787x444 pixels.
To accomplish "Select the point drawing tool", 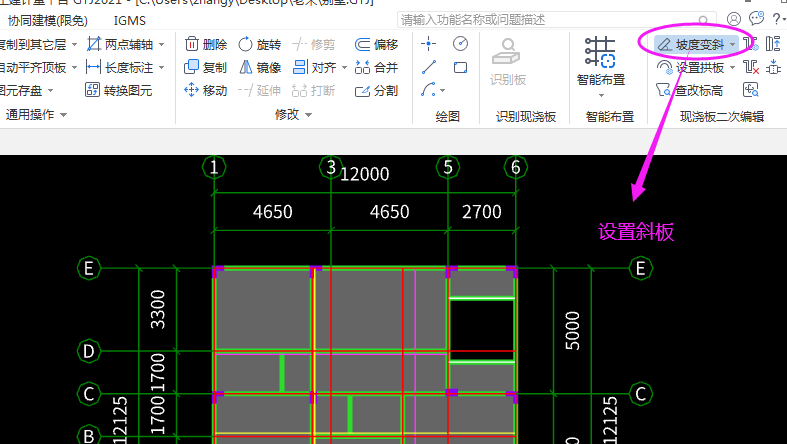I will [x=428, y=44].
